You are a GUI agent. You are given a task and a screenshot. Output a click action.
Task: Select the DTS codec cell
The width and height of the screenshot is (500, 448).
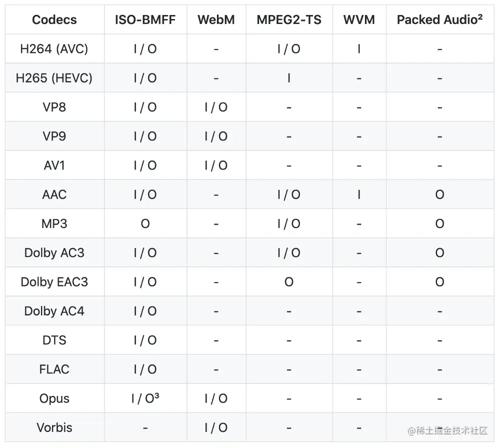coord(54,340)
